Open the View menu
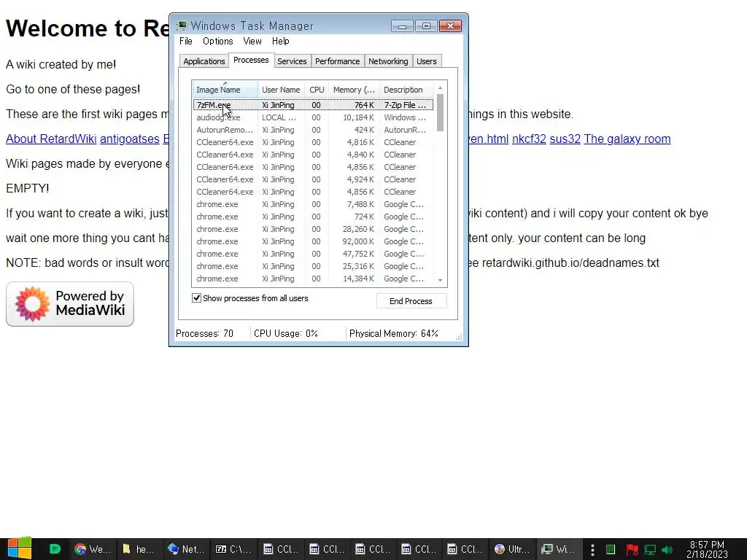This screenshot has width=747, height=560. tap(252, 41)
